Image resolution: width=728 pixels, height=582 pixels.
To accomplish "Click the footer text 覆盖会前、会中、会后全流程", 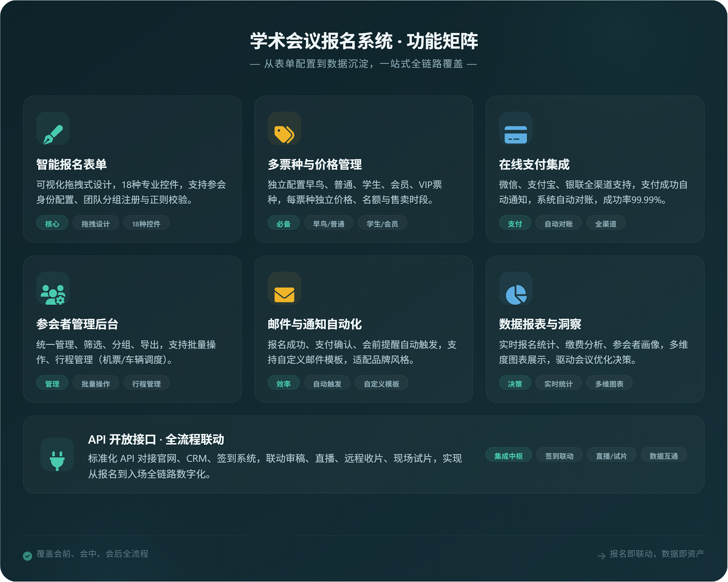I will coord(92,554).
